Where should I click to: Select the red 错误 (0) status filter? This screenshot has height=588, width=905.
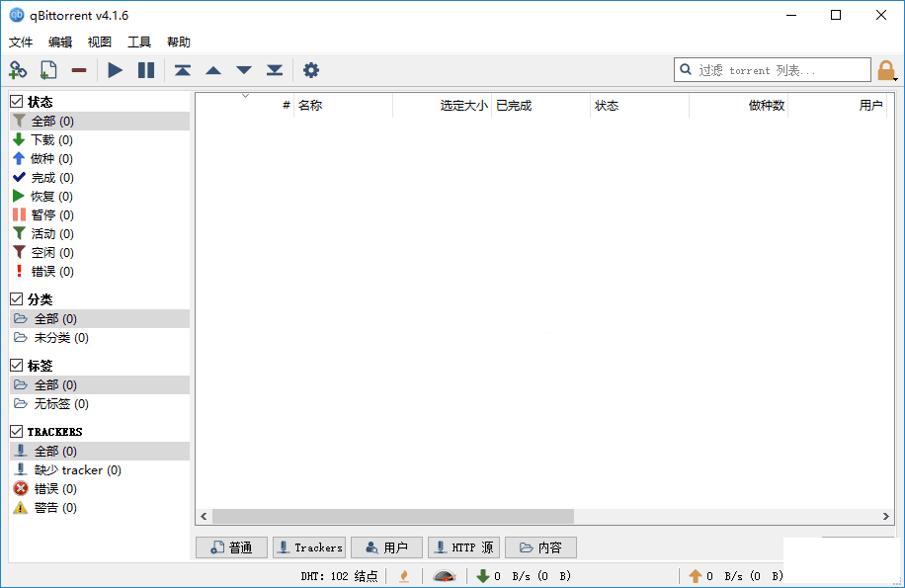pos(99,271)
